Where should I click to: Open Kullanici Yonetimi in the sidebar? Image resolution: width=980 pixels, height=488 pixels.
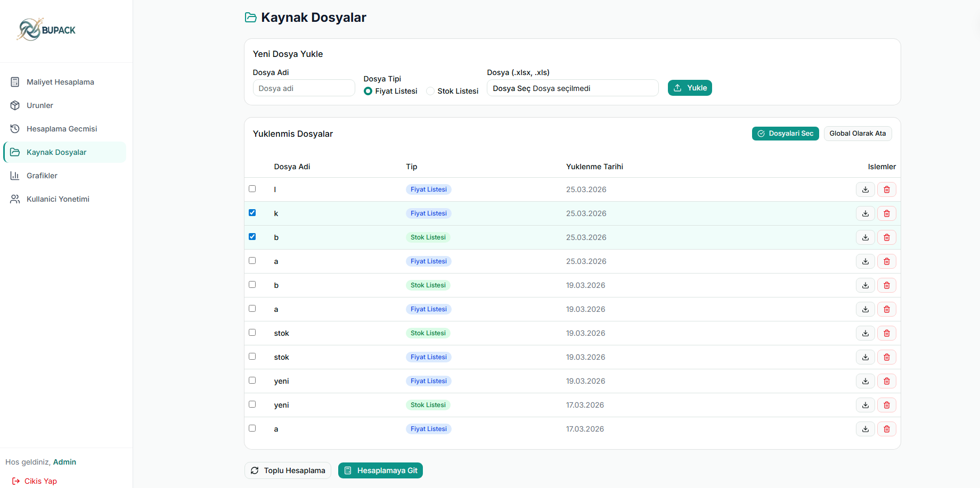[58, 199]
